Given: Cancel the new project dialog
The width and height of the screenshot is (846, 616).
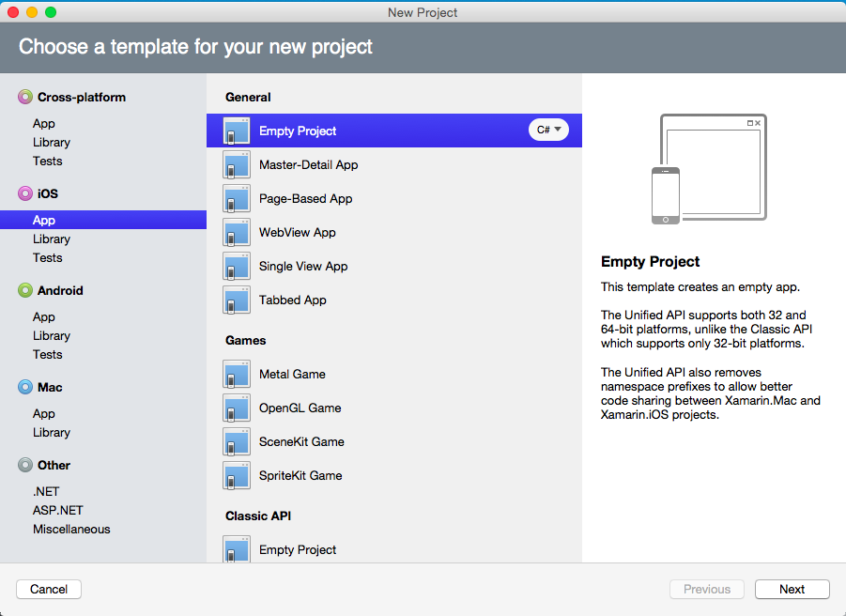Looking at the screenshot, I should [48, 589].
